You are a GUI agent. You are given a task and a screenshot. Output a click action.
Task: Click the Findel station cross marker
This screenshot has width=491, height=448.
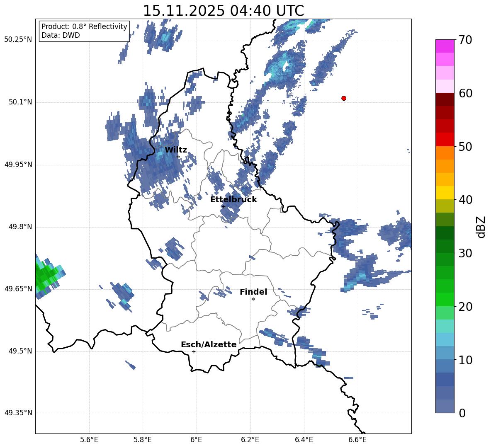tap(253, 299)
